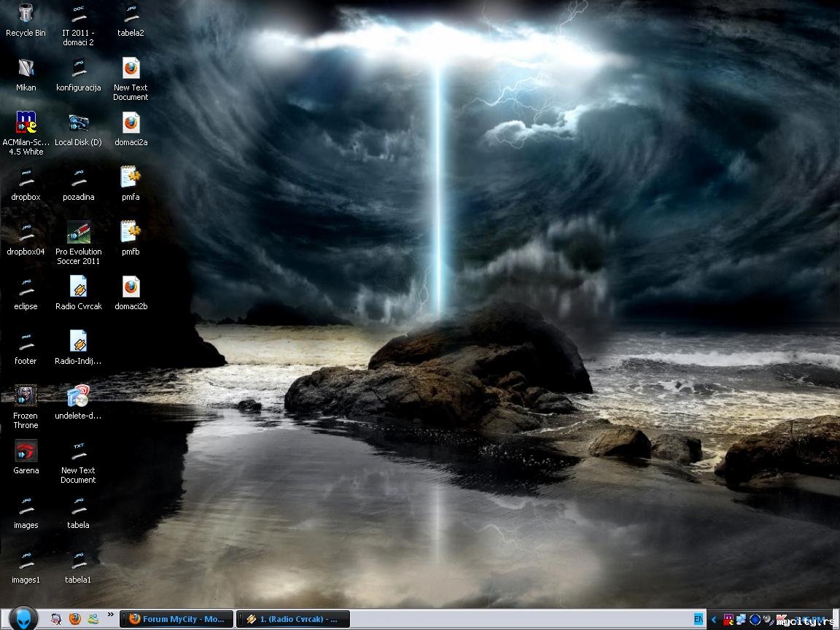840x630 pixels.
Task: Switch to Radio Cvrcak Winamp taskbar button
Action: point(292,619)
